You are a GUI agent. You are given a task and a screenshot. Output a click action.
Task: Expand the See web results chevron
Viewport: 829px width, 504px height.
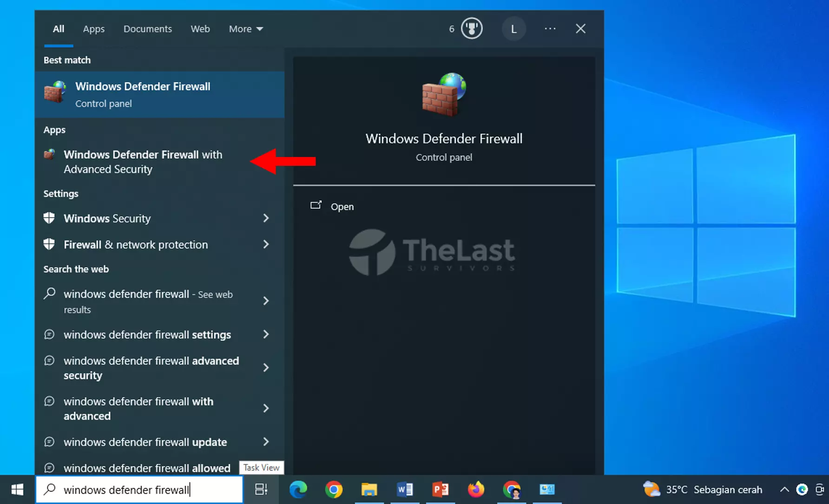coord(266,301)
